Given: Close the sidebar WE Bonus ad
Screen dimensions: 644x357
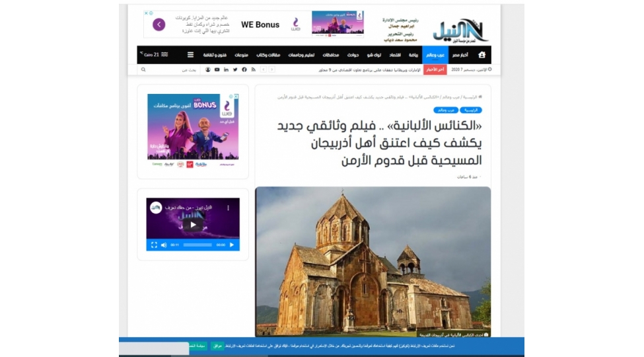Looking at the screenshot, I should [x=236, y=97].
